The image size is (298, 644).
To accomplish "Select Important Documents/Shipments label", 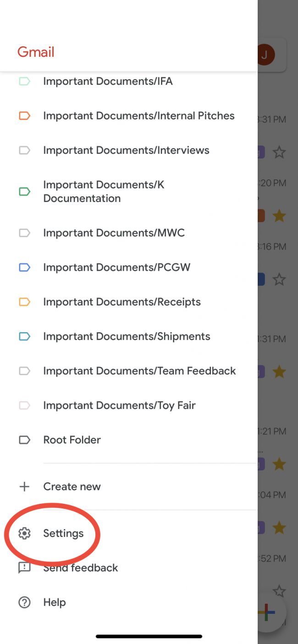I will (x=127, y=336).
